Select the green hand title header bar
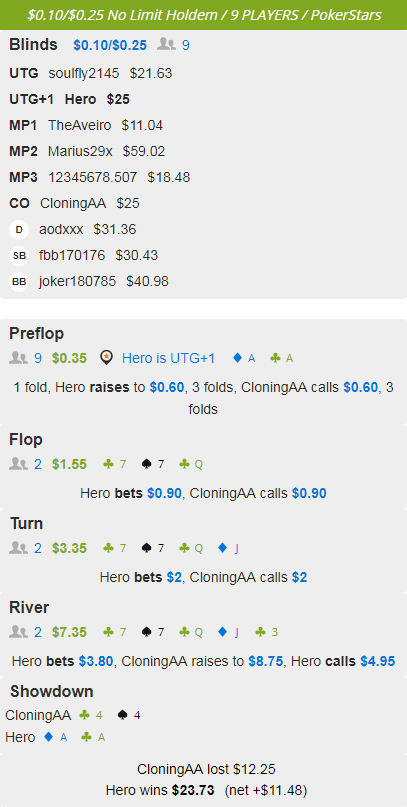Image resolution: width=407 pixels, height=807 pixels. 204,15
